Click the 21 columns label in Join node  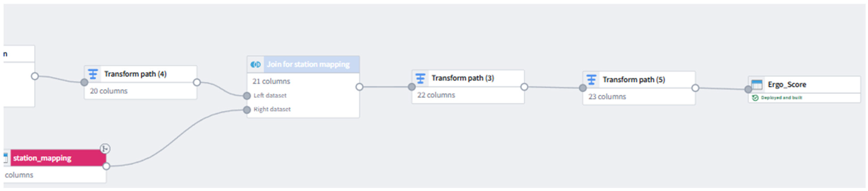click(x=271, y=82)
